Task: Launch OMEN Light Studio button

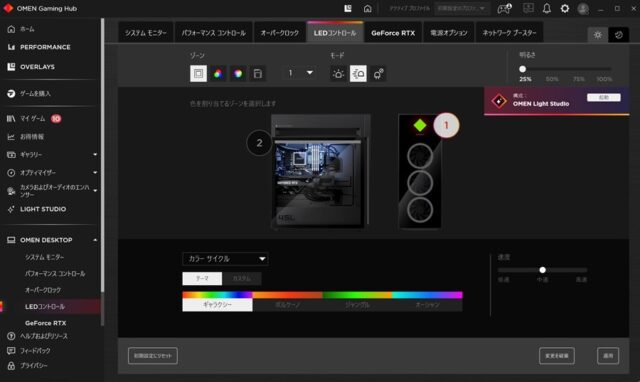Action: point(604,97)
